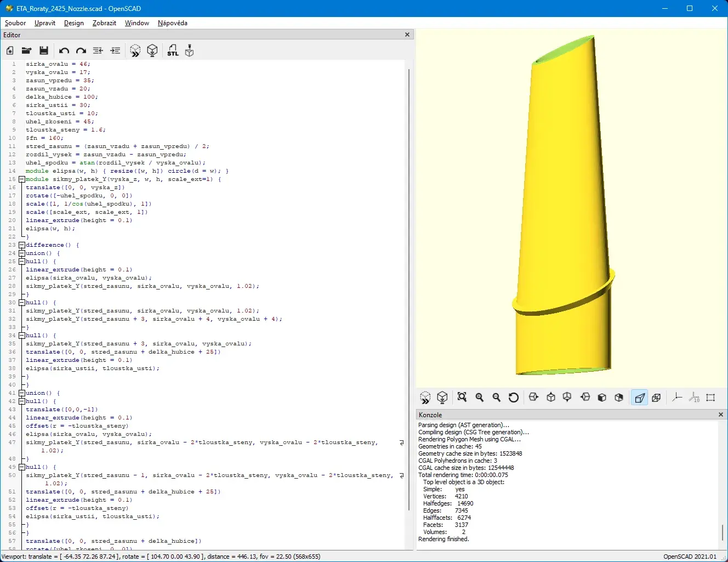Toggle Show Edges button in viewport toolbar
The width and height of the screenshot is (728, 562).
click(711, 398)
